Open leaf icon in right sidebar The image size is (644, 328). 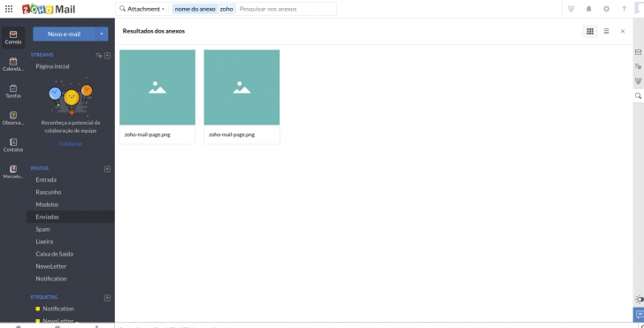click(638, 80)
